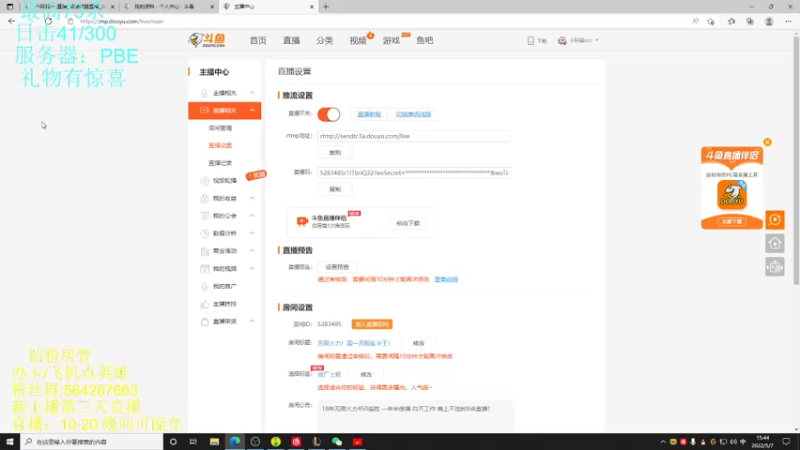Click 修改 next to the 进厂上班 tag

366,374
